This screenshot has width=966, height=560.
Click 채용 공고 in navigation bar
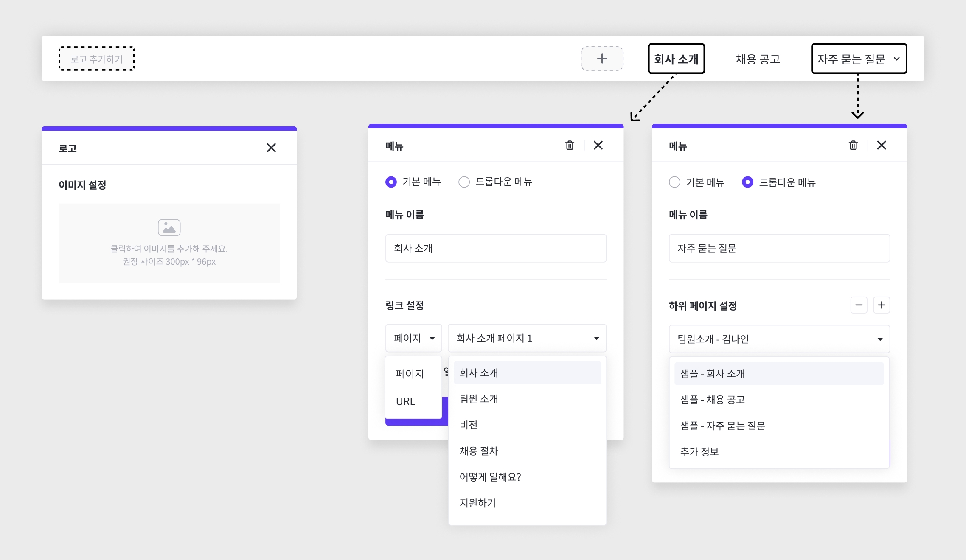pyautogui.click(x=758, y=59)
